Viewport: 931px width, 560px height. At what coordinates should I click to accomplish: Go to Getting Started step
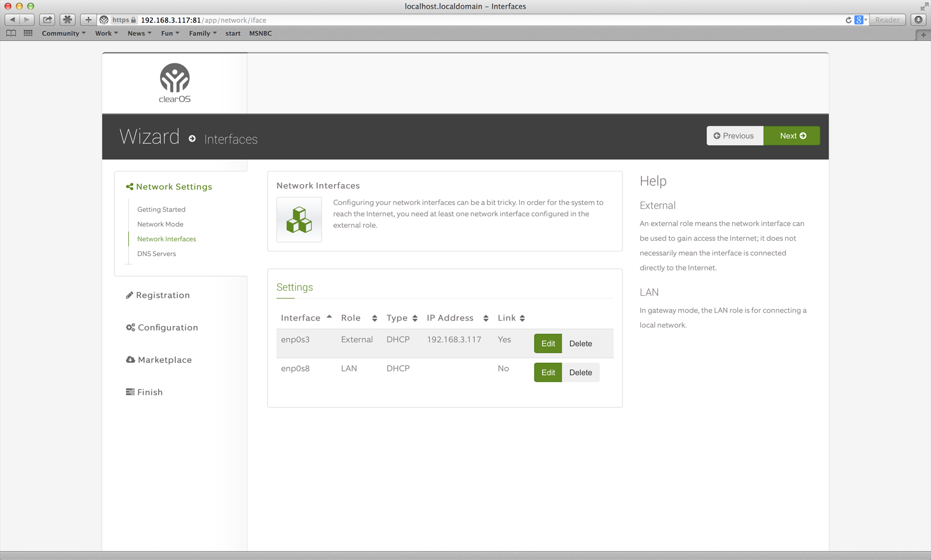pos(161,209)
